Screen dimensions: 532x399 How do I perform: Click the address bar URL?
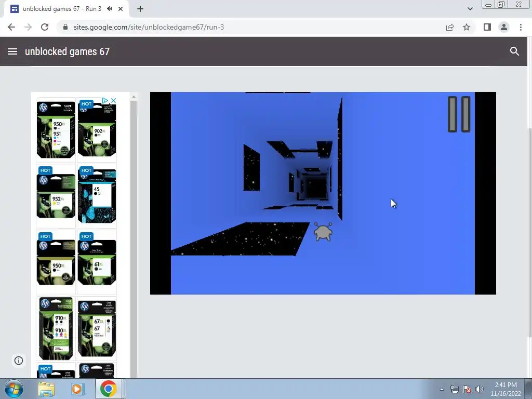tap(149, 27)
